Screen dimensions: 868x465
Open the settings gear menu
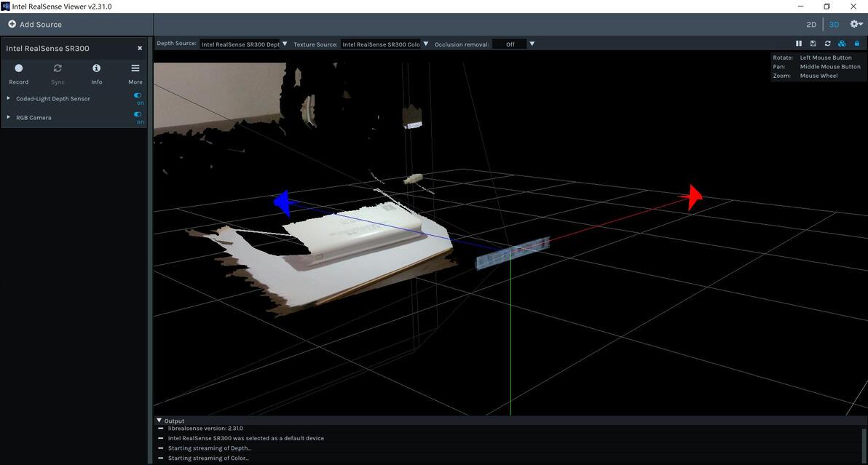tap(856, 24)
